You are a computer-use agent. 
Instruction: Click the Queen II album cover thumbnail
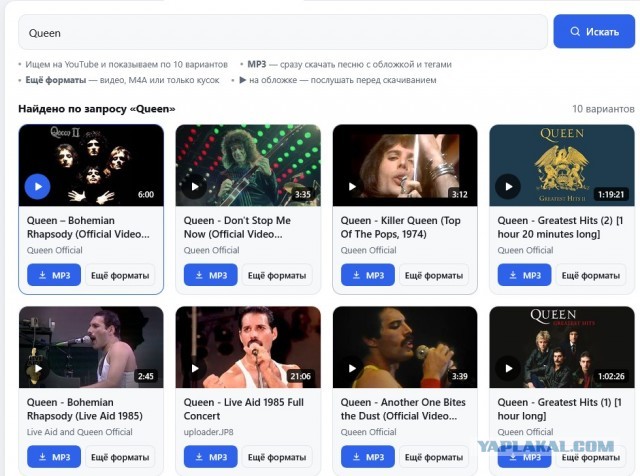click(x=91, y=165)
